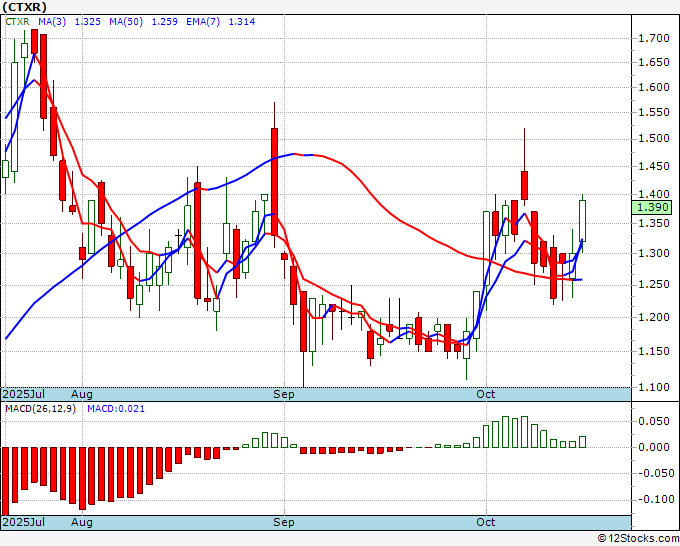Click the 1.500 price axis label
The image size is (680, 546).
653,139
